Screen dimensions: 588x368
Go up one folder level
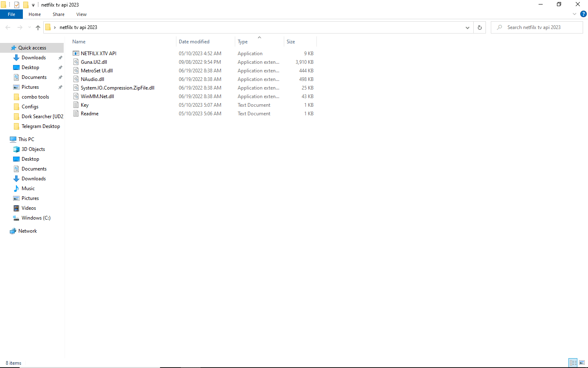(38, 27)
